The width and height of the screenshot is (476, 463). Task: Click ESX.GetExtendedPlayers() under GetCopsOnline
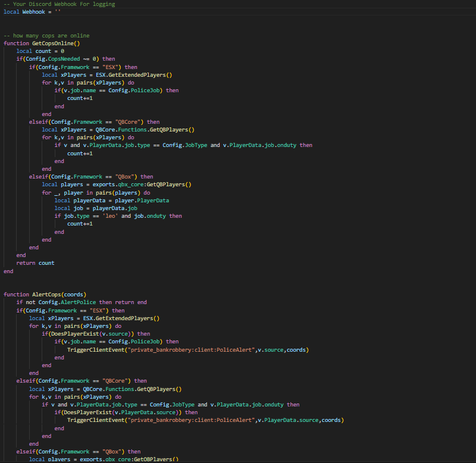[x=134, y=75]
